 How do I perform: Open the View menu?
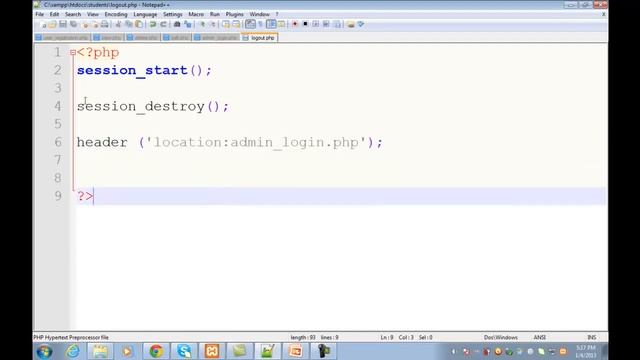[93, 14]
